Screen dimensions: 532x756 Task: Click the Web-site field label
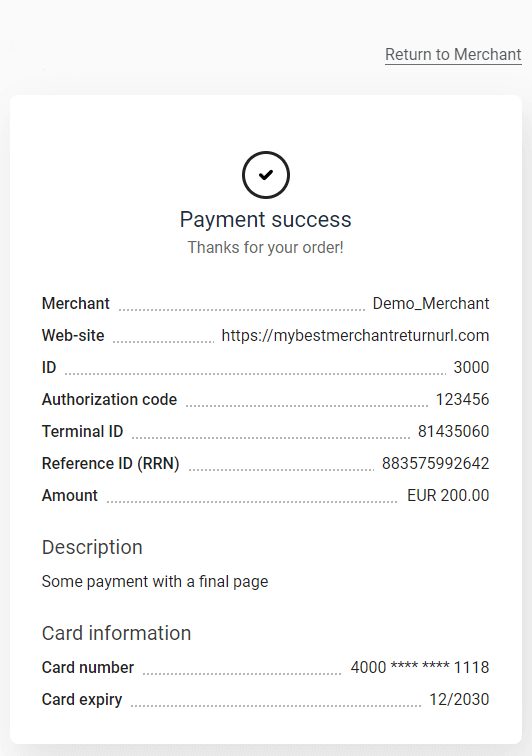pyautogui.click(x=73, y=336)
